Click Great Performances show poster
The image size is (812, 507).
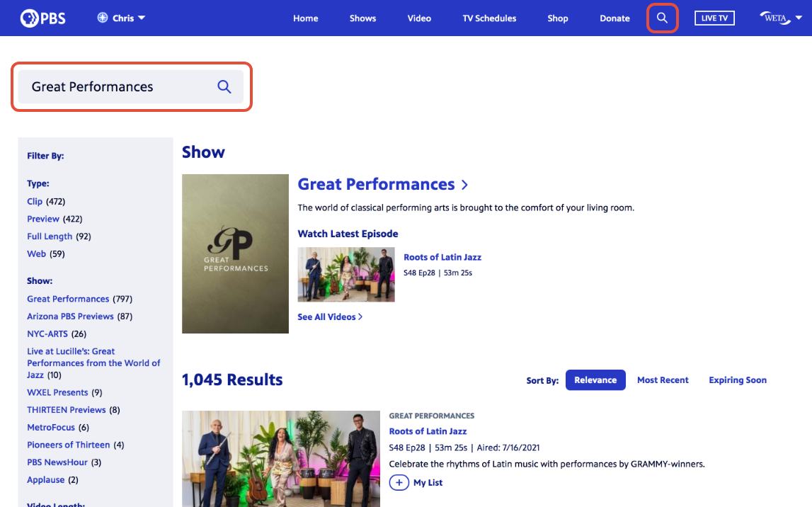235,253
